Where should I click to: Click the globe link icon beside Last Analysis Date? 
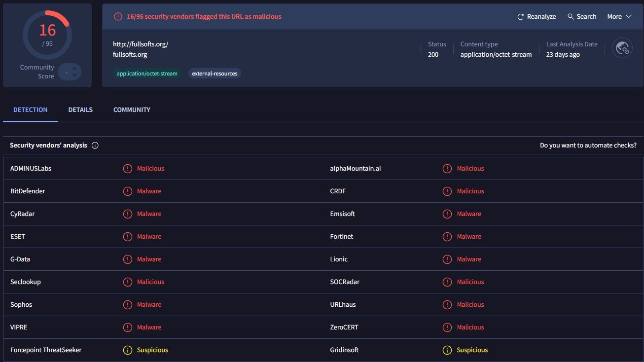622,48
